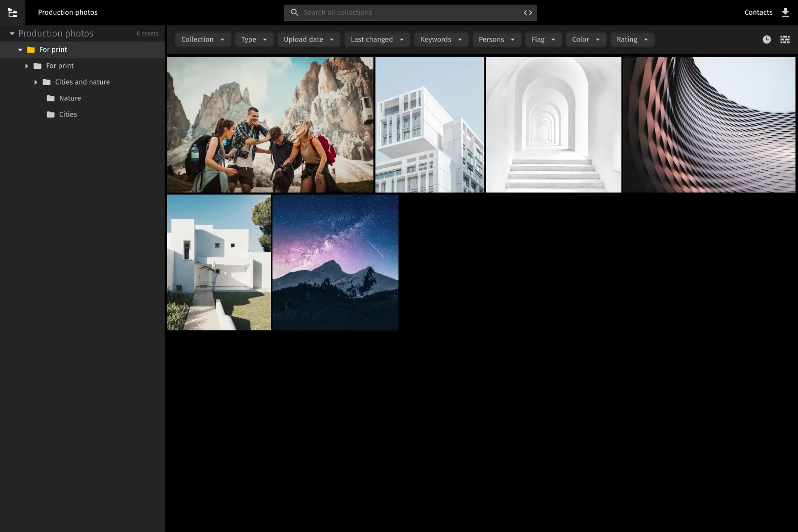798x532 pixels.
Task: Open the Color filter dropdown
Action: tap(586, 40)
